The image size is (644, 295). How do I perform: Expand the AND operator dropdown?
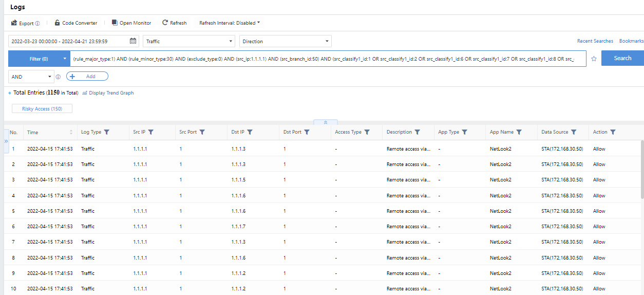[31, 77]
